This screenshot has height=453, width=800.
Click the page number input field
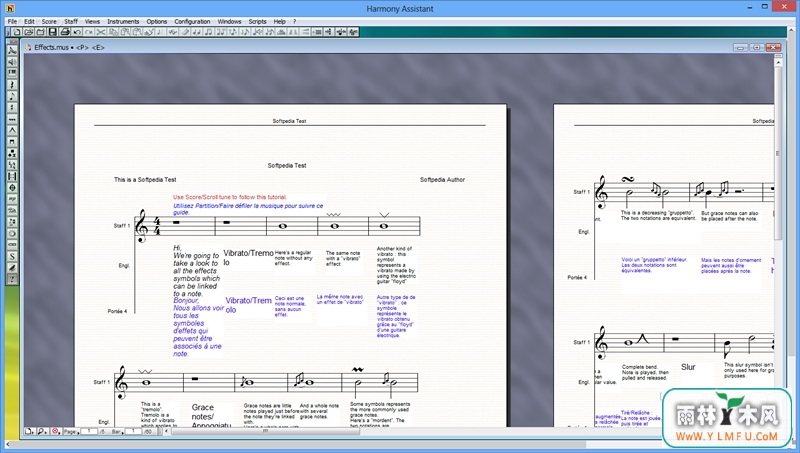(x=89, y=432)
